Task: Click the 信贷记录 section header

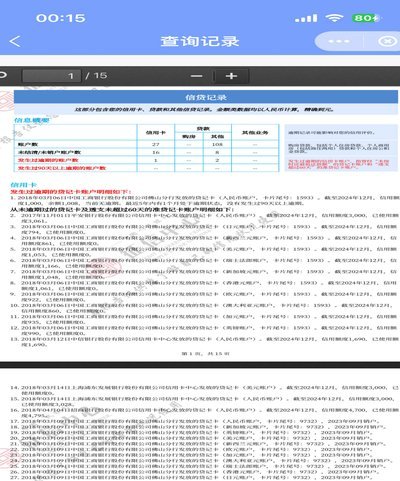Action: pos(206,97)
